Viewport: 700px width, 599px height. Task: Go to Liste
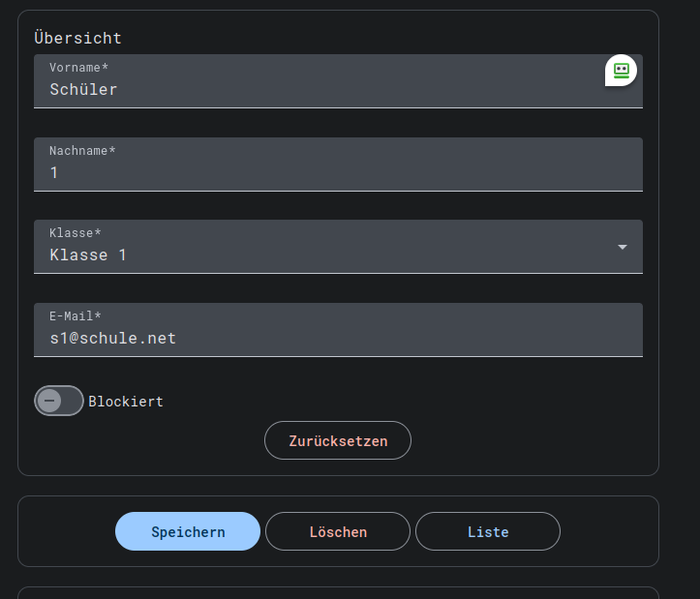coord(488,531)
